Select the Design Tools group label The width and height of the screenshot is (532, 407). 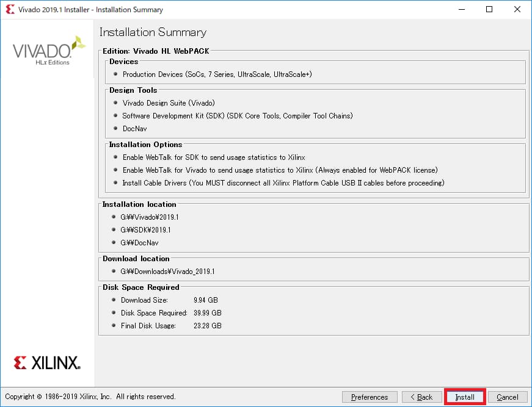pyautogui.click(x=133, y=90)
